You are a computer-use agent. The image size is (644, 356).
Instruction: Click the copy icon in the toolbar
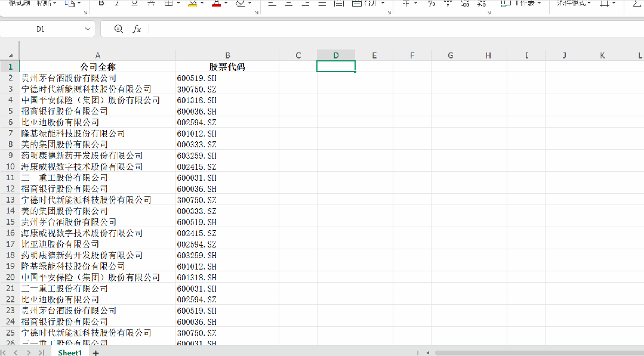click(x=70, y=4)
